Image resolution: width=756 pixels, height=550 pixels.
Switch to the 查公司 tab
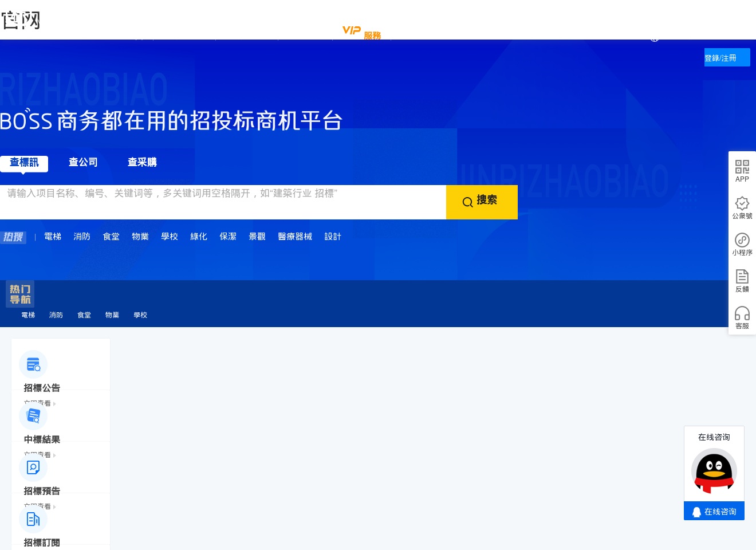(x=83, y=162)
